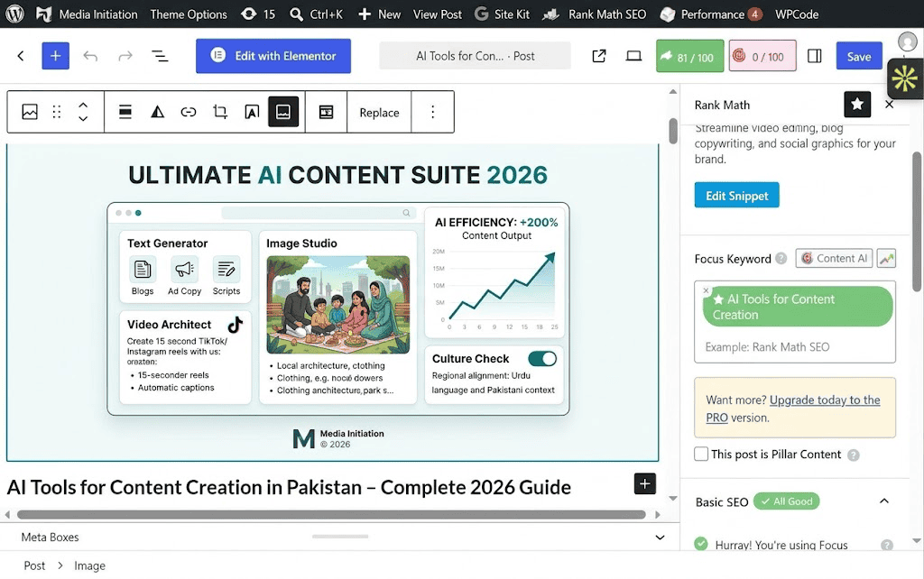The height and width of the screenshot is (579, 924).
Task: Move block down with arrow
Action: (83, 118)
